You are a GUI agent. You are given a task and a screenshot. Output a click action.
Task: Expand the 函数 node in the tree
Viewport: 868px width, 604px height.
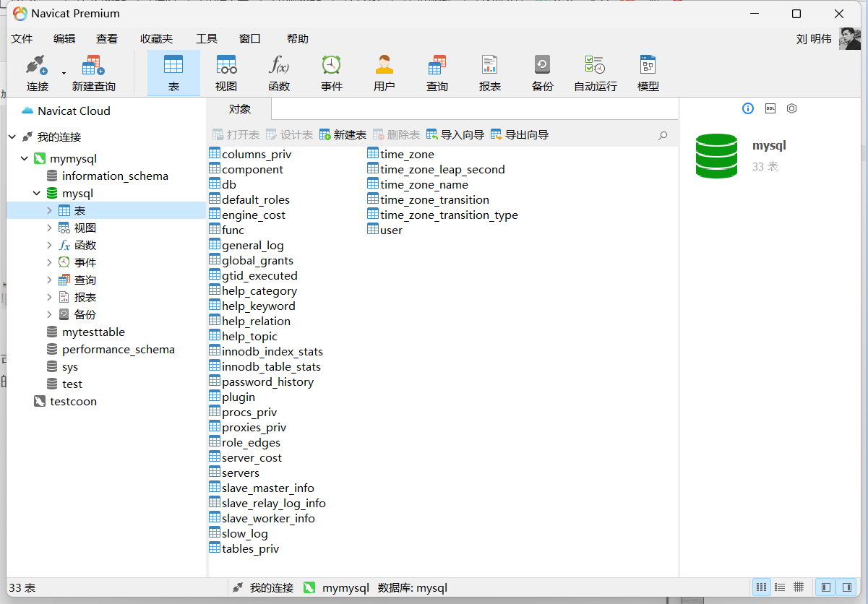49,245
